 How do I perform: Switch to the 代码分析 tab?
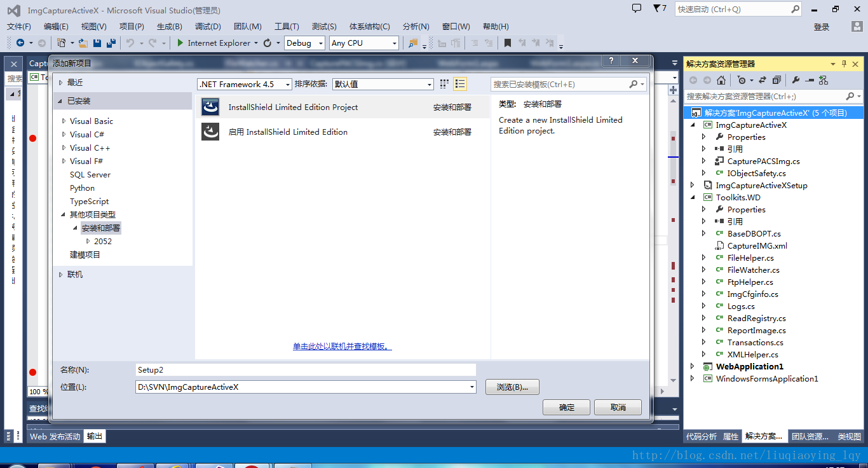click(x=702, y=436)
